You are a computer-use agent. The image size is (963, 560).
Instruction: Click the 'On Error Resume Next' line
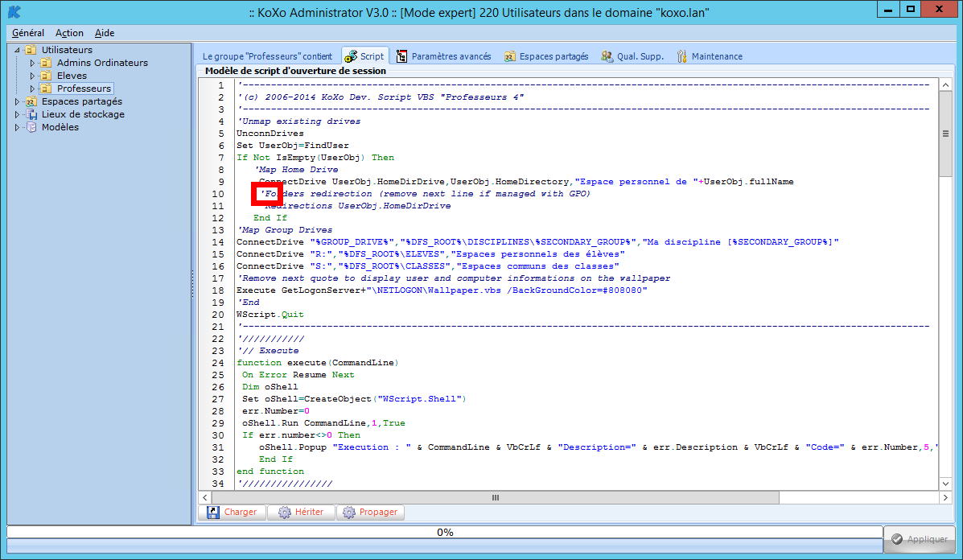point(298,375)
